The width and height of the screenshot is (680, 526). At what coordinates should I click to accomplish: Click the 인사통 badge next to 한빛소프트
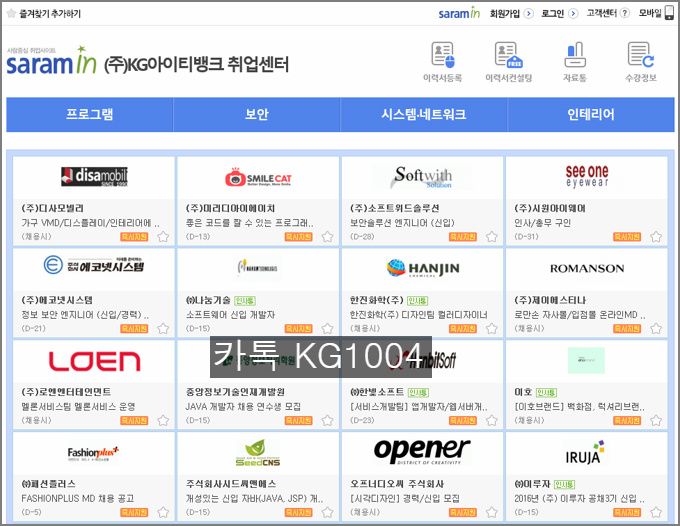[x=418, y=392]
